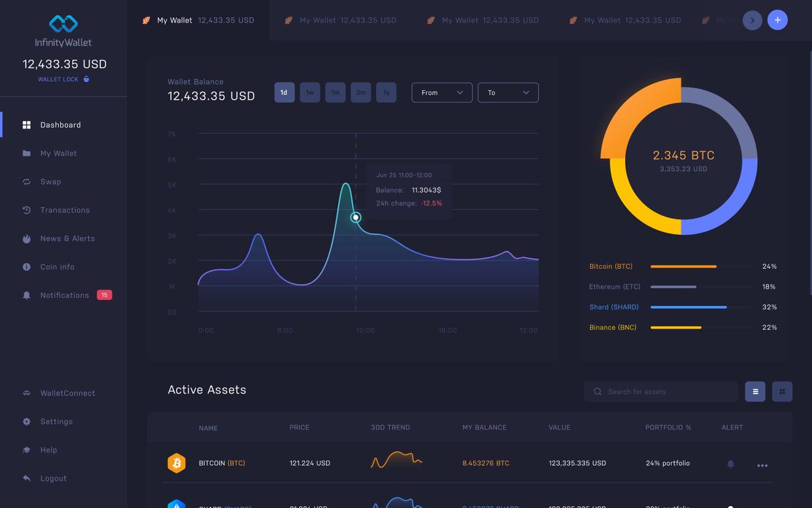
Task: Open the Settings link in the sidebar
Action: 56,421
